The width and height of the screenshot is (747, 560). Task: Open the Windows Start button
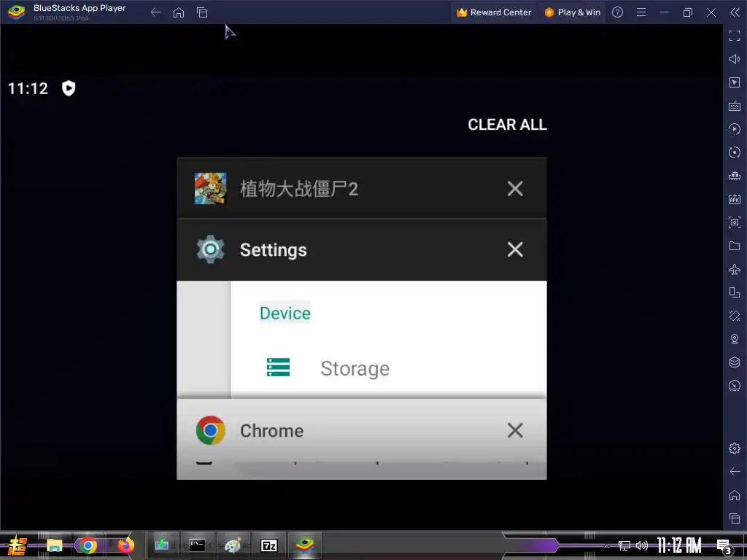(x=18, y=545)
